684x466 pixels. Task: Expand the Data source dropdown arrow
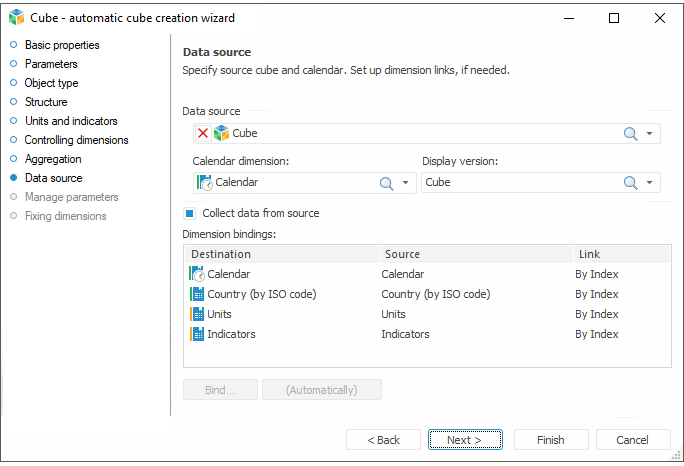click(649, 133)
